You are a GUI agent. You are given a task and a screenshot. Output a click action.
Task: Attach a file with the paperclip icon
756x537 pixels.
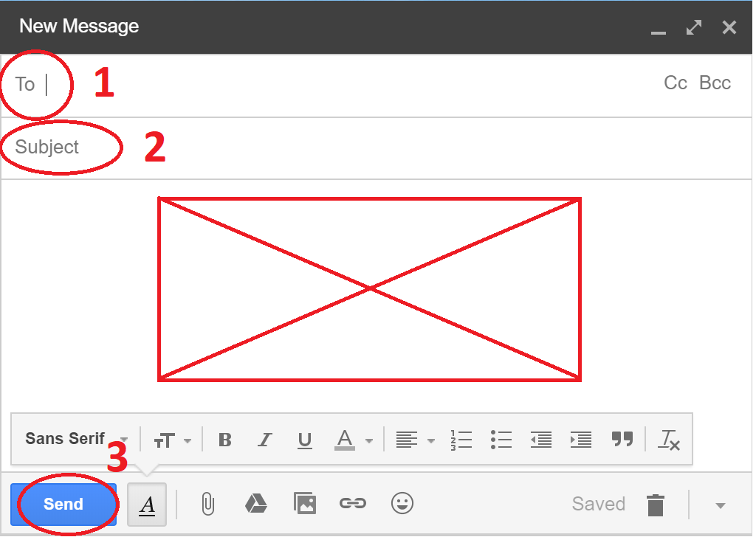(208, 504)
